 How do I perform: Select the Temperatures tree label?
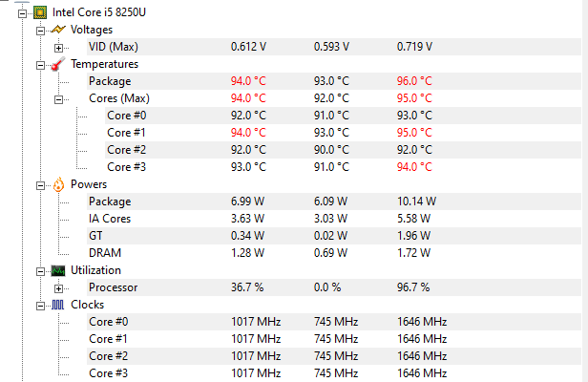coord(105,64)
